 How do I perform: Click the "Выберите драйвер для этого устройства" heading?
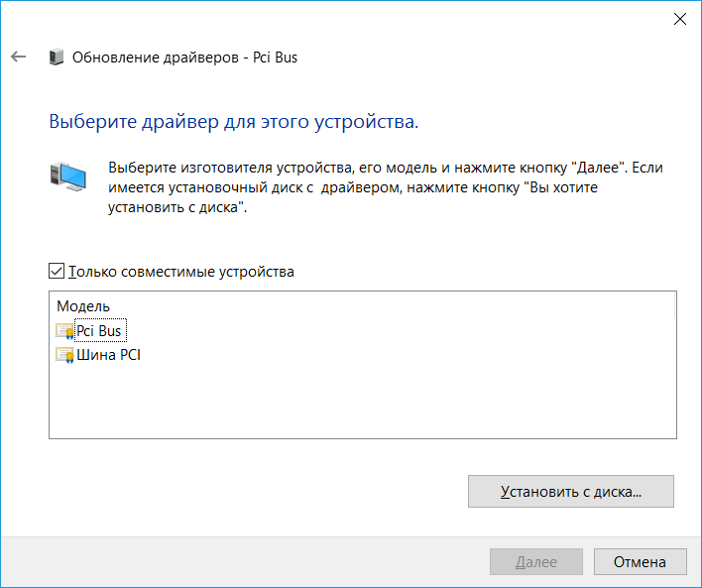tap(233, 122)
